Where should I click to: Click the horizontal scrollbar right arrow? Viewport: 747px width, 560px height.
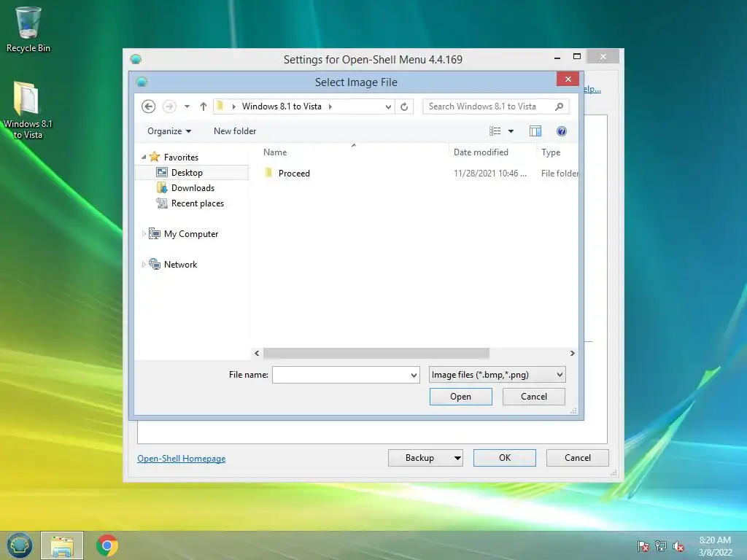[x=572, y=353]
